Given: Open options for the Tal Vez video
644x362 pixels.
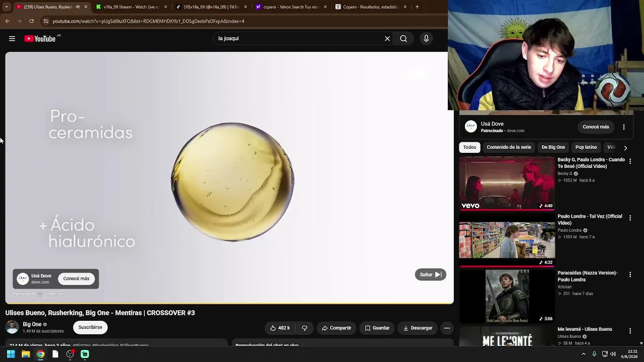Looking at the screenshot, I should [x=630, y=218].
